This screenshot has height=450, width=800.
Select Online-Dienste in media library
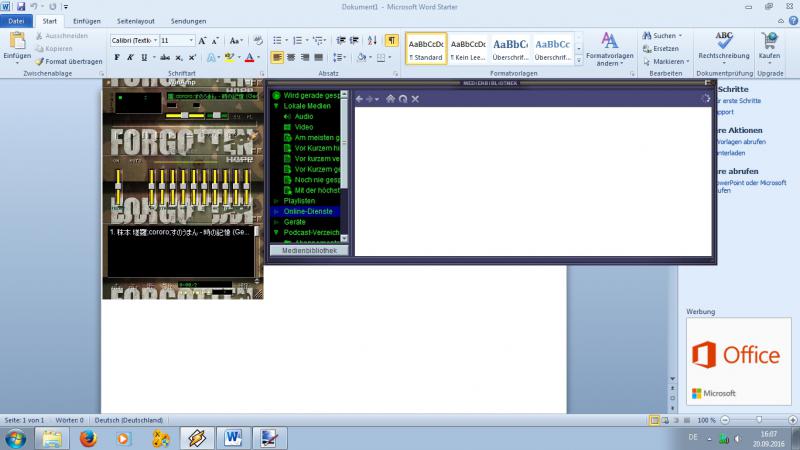point(308,211)
